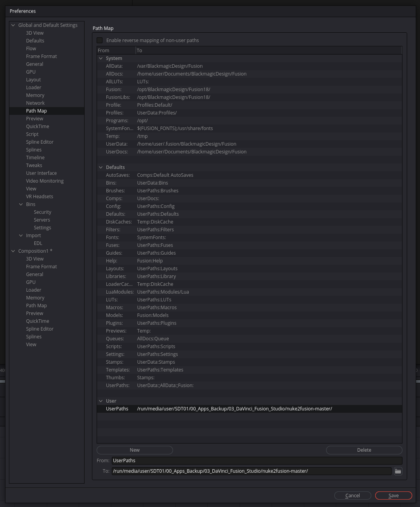This screenshot has width=420, height=507.
Task: Cancel the Preferences dialog
Action: click(352, 495)
